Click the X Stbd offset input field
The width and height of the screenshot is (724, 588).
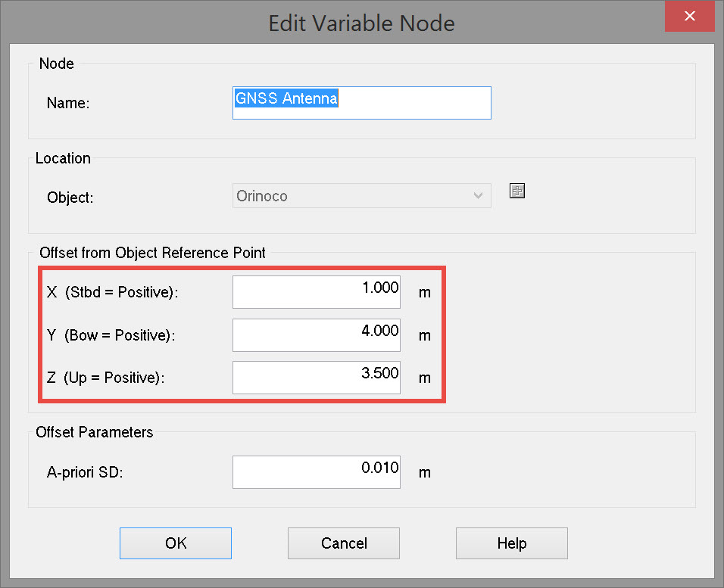tap(316, 292)
